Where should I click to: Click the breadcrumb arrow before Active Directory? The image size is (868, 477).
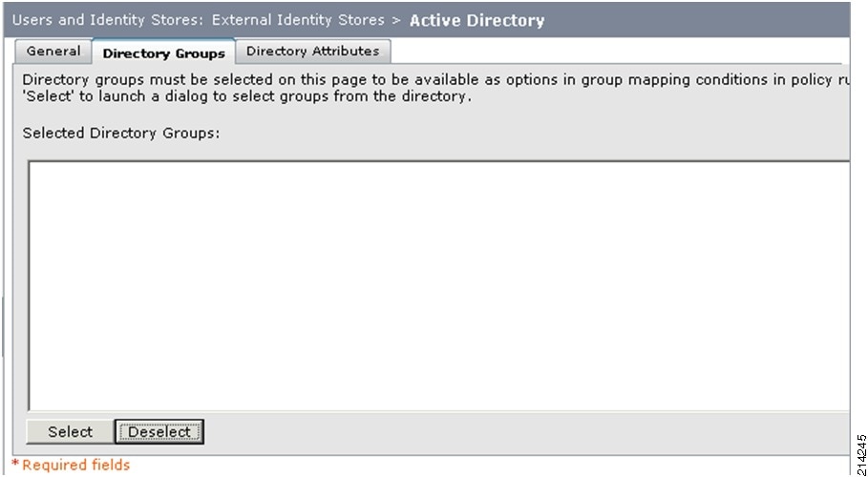click(396, 21)
